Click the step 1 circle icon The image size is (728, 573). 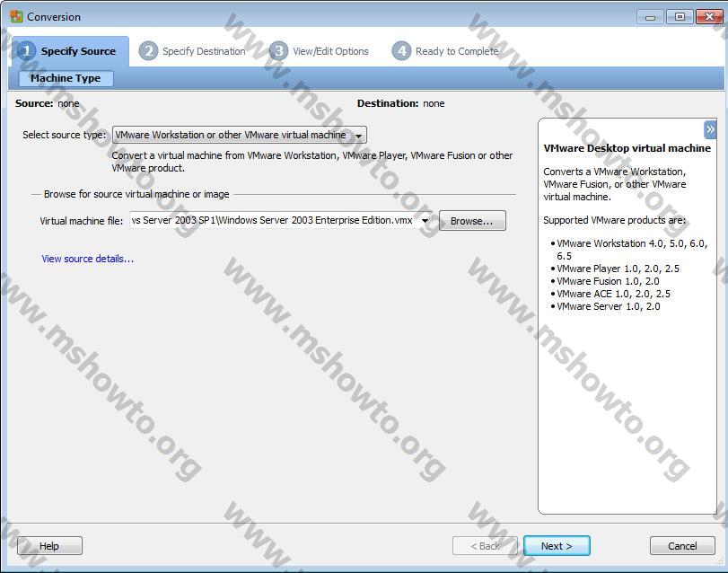point(26,50)
